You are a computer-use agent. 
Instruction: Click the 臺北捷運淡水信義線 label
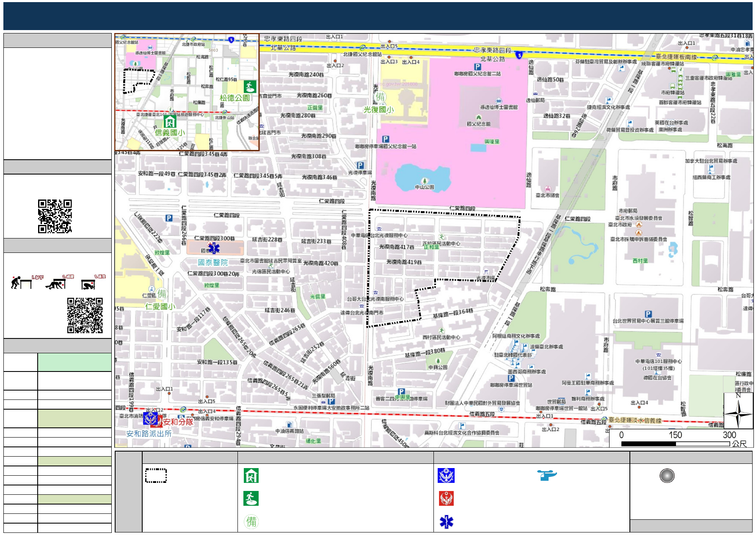click(x=635, y=420)
